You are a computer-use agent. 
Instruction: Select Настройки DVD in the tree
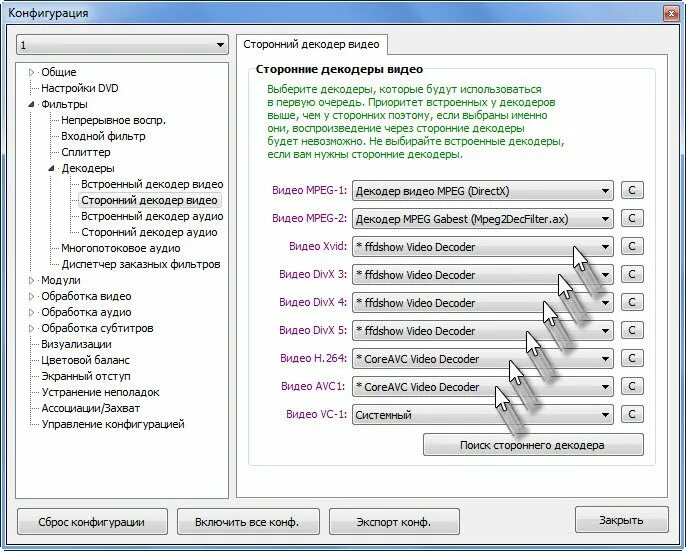(x=80, y=88)
